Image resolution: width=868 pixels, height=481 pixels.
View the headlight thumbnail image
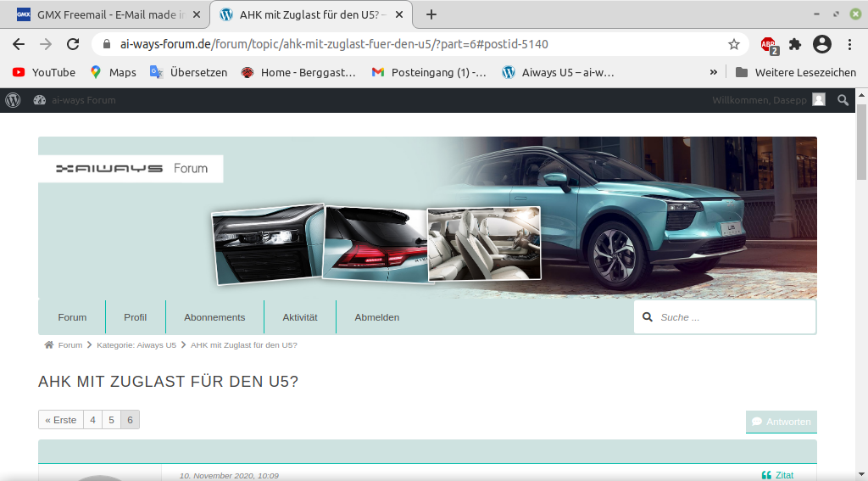click(269, 243)
